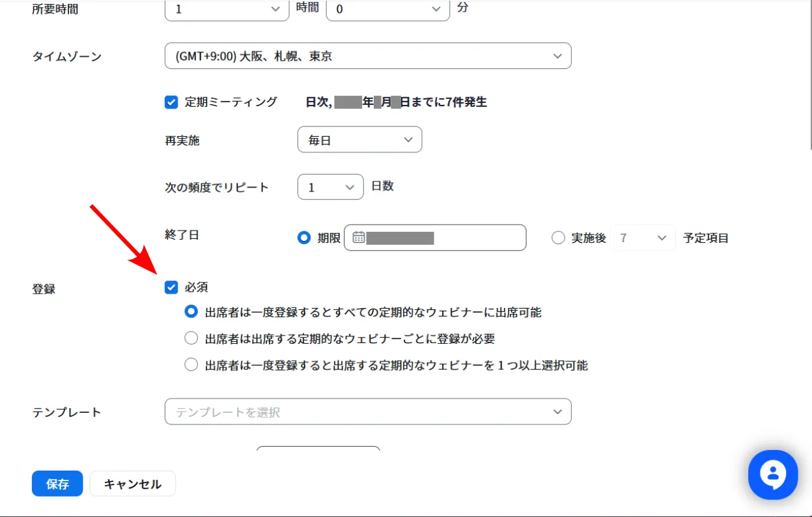Choose 出席者は出席する定期的なウェビナーごとに登録が必要 option

(x=191, y=338)
